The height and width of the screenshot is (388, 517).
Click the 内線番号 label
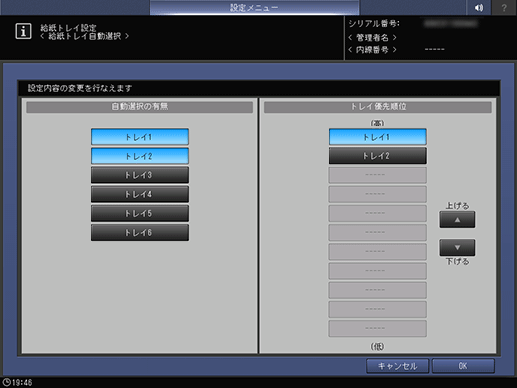pos(372,50)
